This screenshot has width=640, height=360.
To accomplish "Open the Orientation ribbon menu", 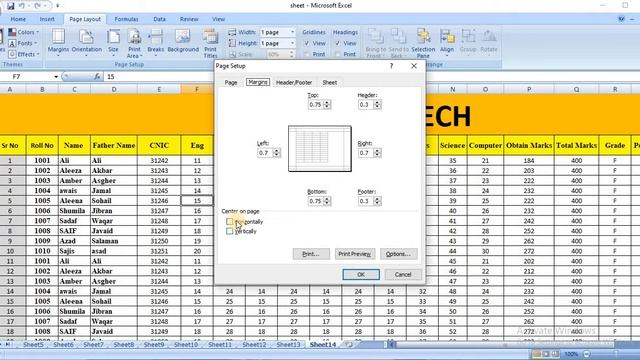I will coord(87,42).
